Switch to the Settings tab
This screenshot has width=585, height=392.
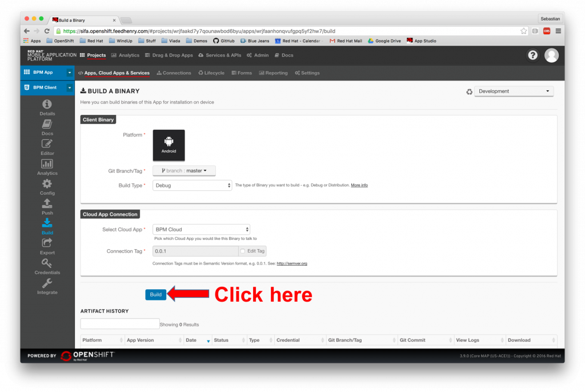click(x=307, y=73)
